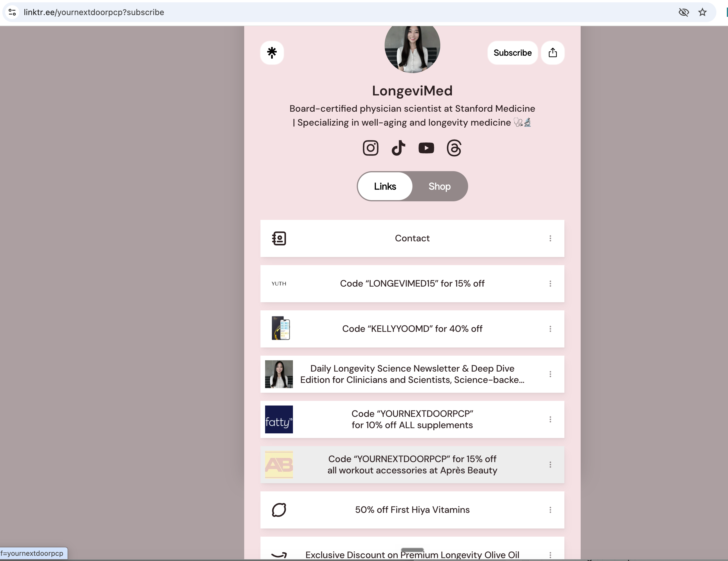Open more options for KELLYYOOMD link
The width and height of the screenshot is (728, 561).
coord(550,329)
